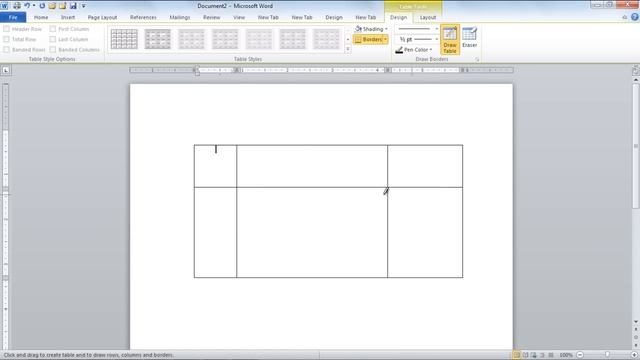Image resolution: width=640 pixels, height=360 pixels.
Task: Enable the Total Row checkbox
Action: point(7,39)
